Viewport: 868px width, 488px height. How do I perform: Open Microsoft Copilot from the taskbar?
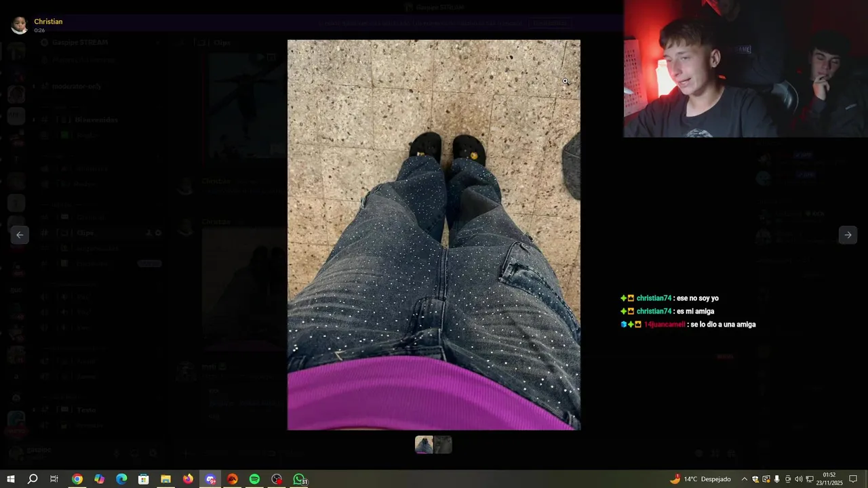pyautogui.click(x=100, y=479)
